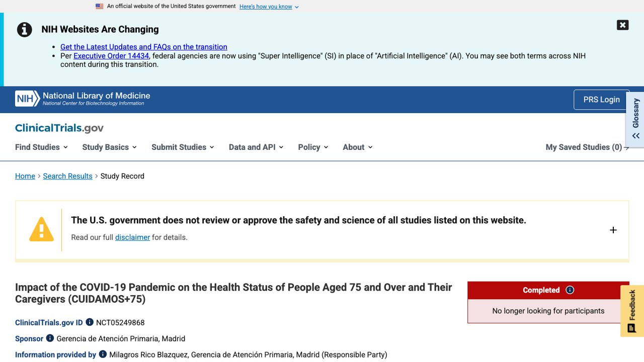This screenshot has width=644, height=362.
Task: Click the study title heading CUIDAMOS+75
Action: (233, 293)
